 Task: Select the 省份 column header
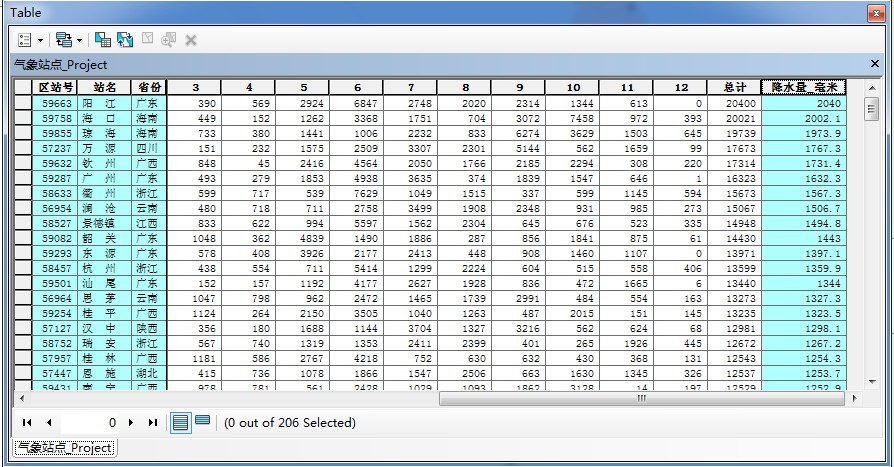click(x=149, y=87)
